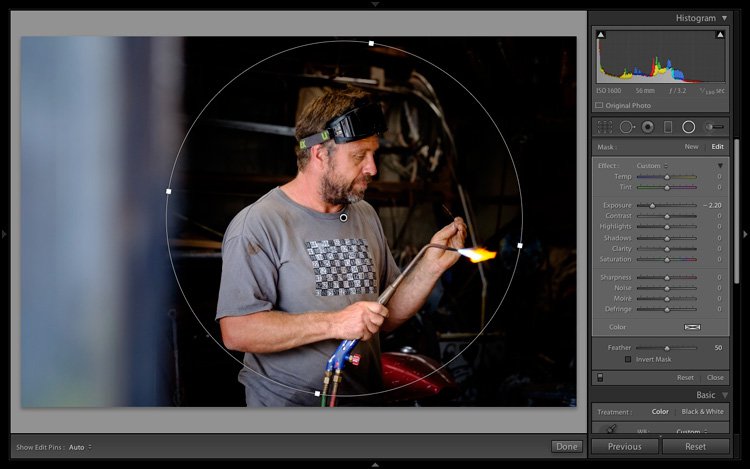Screen dimensions: 750x469
Task: Collapse the Histogram panel
Action: (x=724, y=18)
